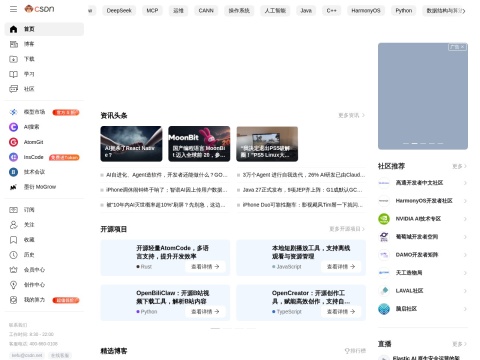Open the LAVAL社区 community logo
Image resolution: width=480 pixels, height=360 pixels.
pyautogui.click(x=384, y=291)
